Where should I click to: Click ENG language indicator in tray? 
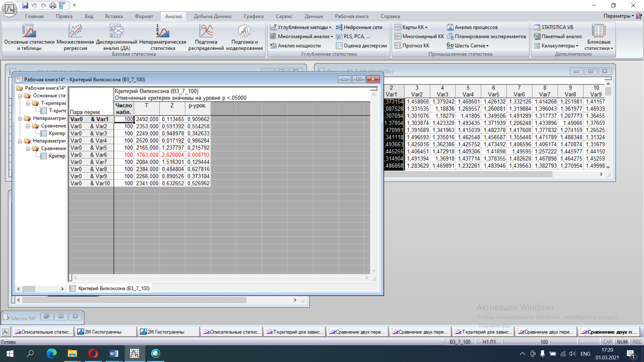pos(585,354)
